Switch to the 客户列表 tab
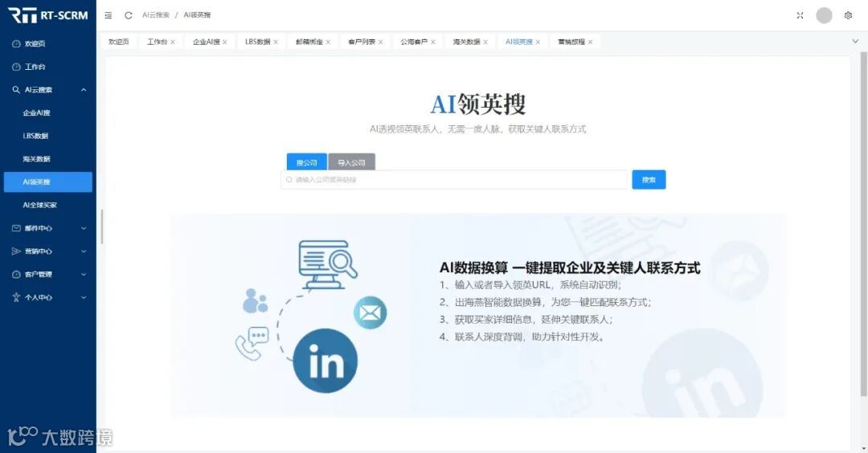The height and width of the screenshot is (453, 868). (x=362, y=42)
